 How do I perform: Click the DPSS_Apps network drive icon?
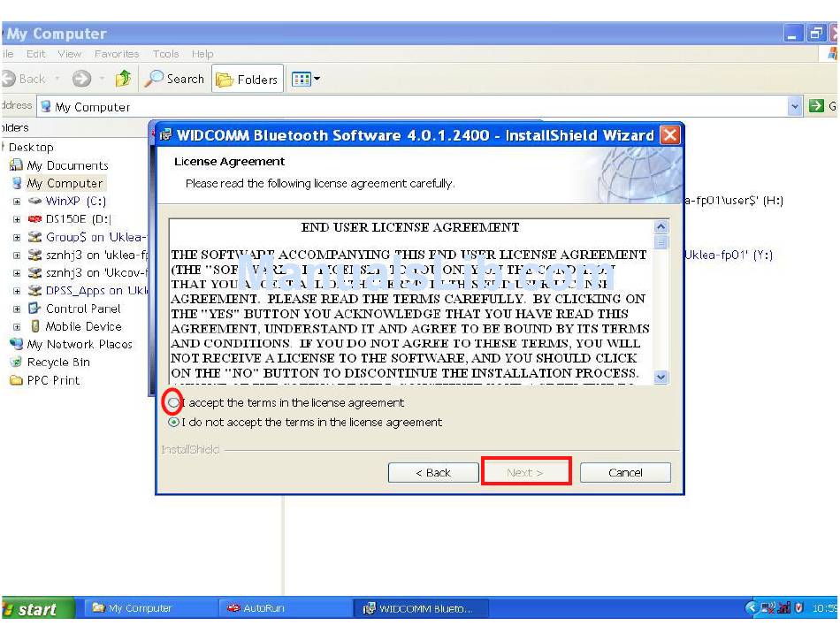tap(34, 290)
